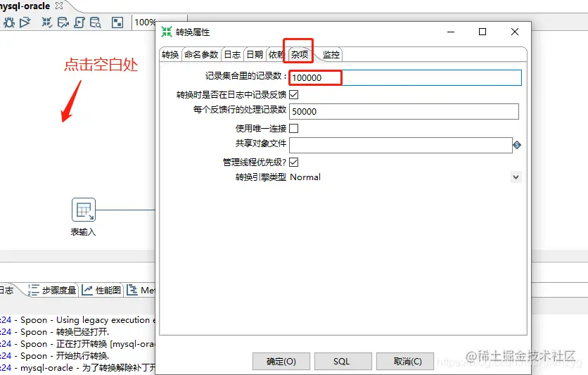
Task: Select the mysql-oracle transformation tab
Action: click(25, 6)
